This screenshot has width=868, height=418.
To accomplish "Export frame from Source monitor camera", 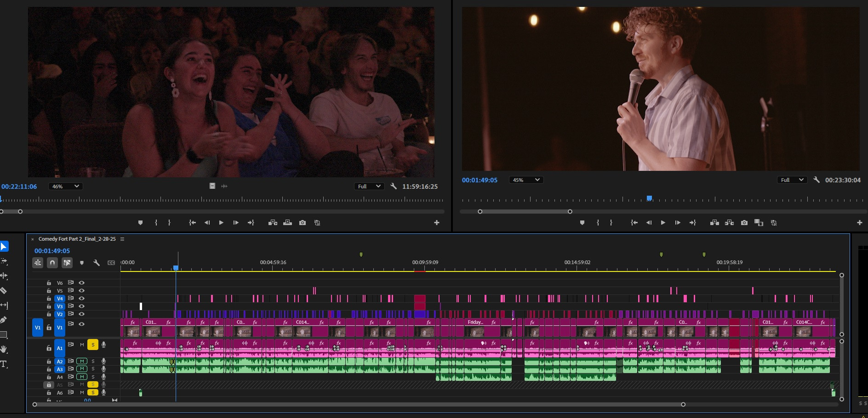I will (x=303, y=222).
